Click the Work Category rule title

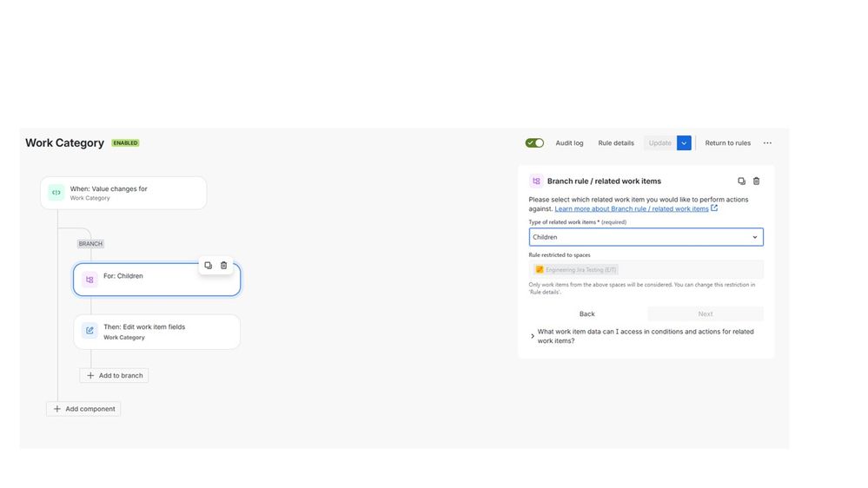click(65, 142)
